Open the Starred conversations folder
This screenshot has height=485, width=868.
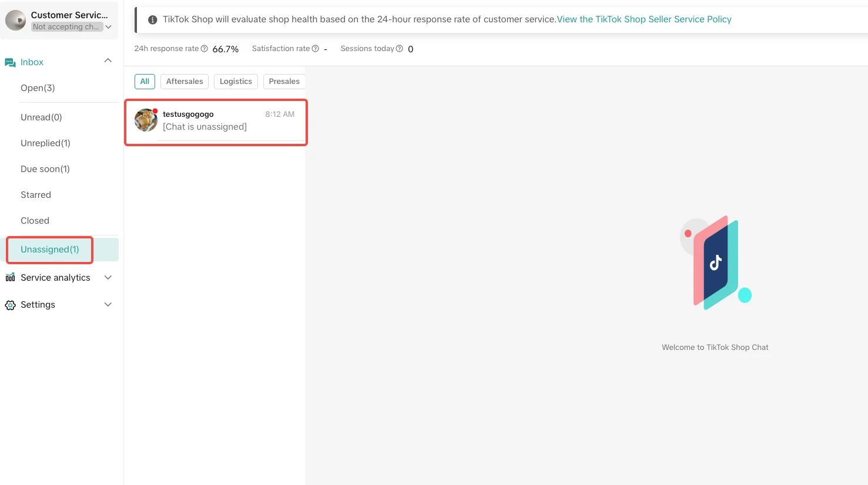pos(36,195)
